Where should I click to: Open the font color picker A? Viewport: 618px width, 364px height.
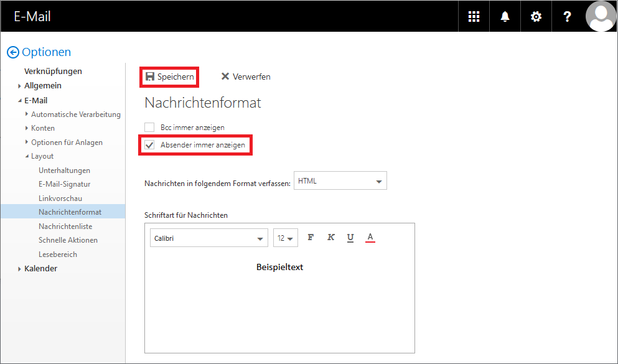coord(370,237)
